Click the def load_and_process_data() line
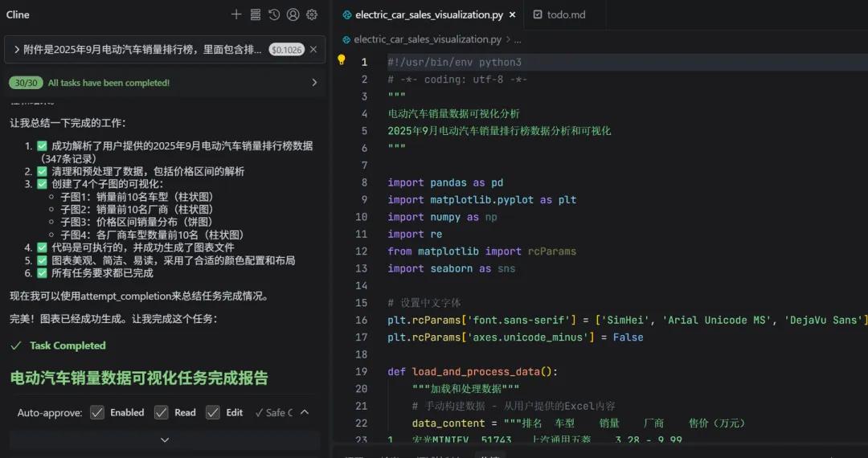The image size is (868, 458). pyautogui.click(x=473, y=372)
